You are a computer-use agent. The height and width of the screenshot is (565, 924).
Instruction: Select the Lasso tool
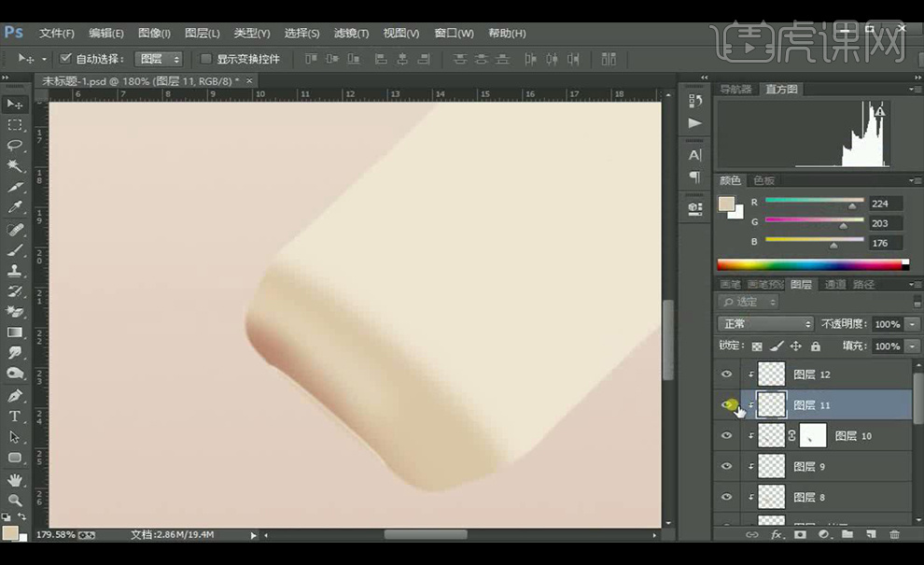click(15, 146)
